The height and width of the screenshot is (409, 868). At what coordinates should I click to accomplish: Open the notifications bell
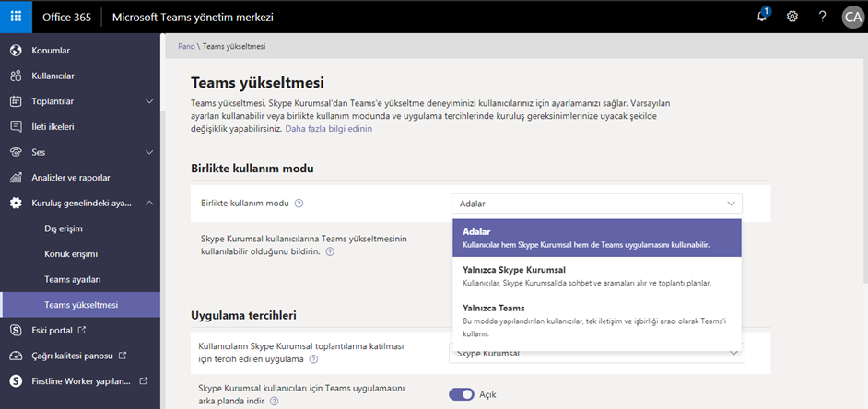pos(762,16)
